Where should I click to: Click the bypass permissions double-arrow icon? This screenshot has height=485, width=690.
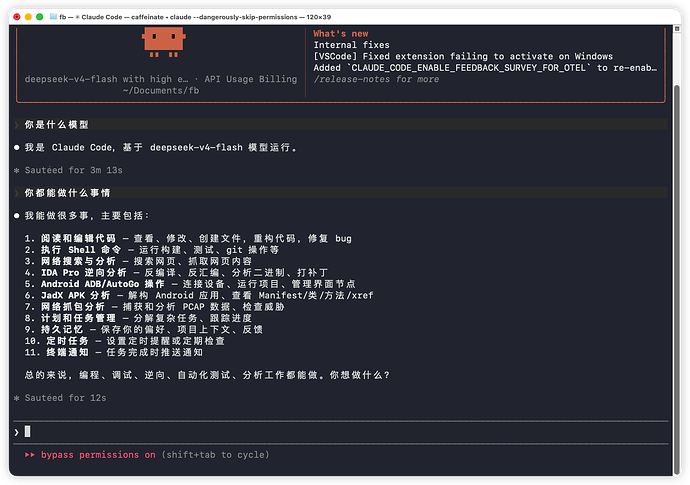pyautogui.click(x=29, y=455)
